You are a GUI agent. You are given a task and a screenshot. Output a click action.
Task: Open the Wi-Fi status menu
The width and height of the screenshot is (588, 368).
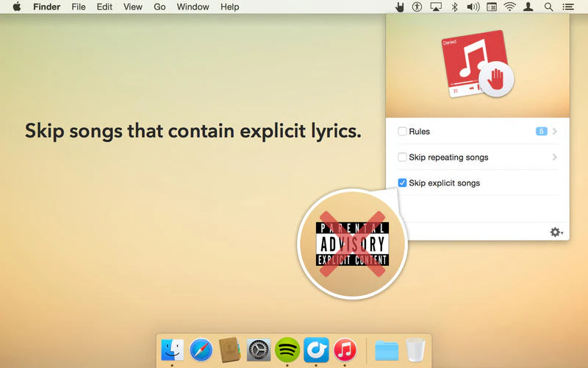pyautogui.click(x=510, y=7)
